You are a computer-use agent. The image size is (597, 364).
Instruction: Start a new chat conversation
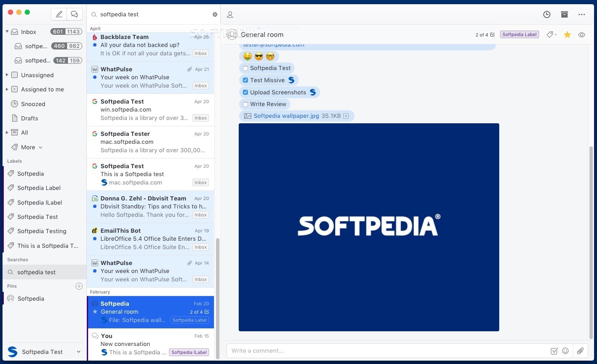tap(75, 14)
